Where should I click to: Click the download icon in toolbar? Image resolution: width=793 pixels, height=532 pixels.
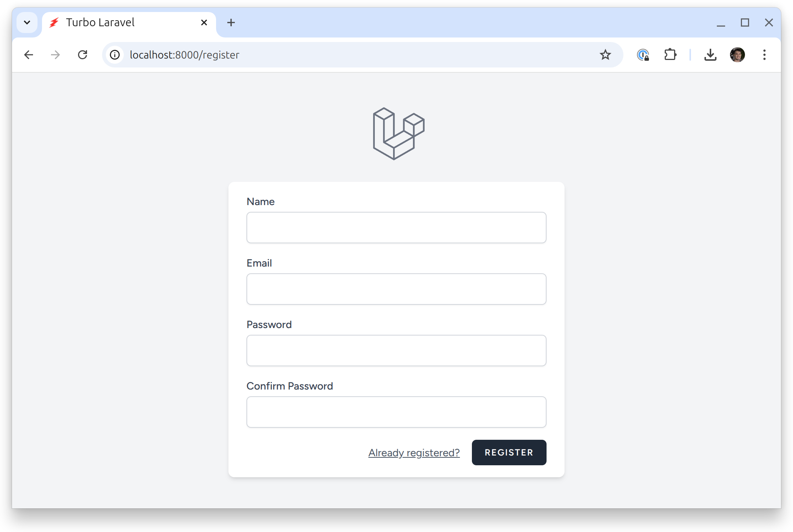pyautogui.click(x=711, y=55)
